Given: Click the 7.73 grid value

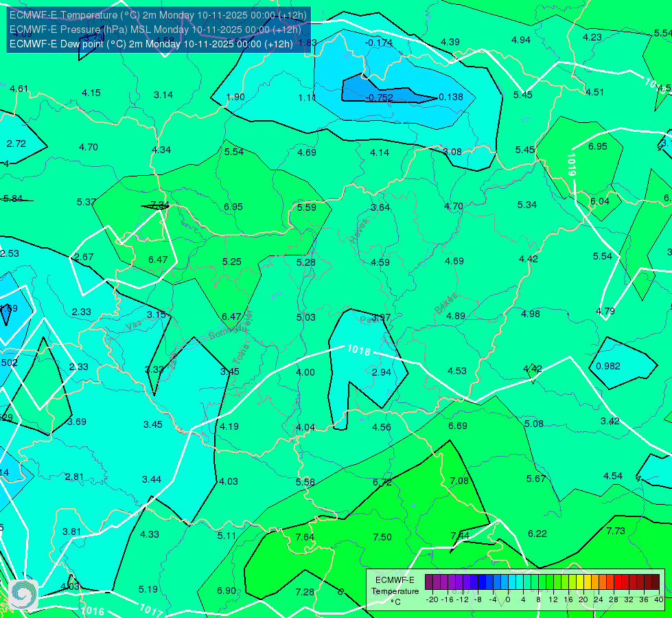Looking at the screenshot, I should pyautogui.click(x=616, y=531).
